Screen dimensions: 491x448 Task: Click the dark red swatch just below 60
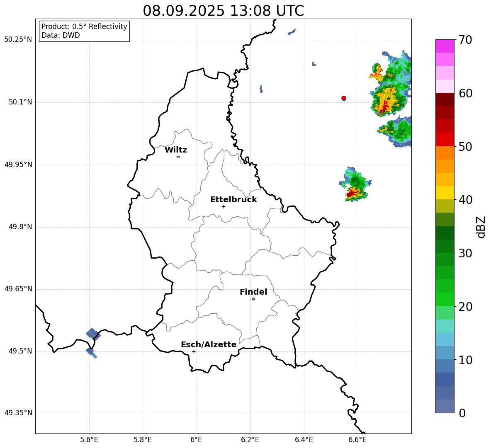445,99
